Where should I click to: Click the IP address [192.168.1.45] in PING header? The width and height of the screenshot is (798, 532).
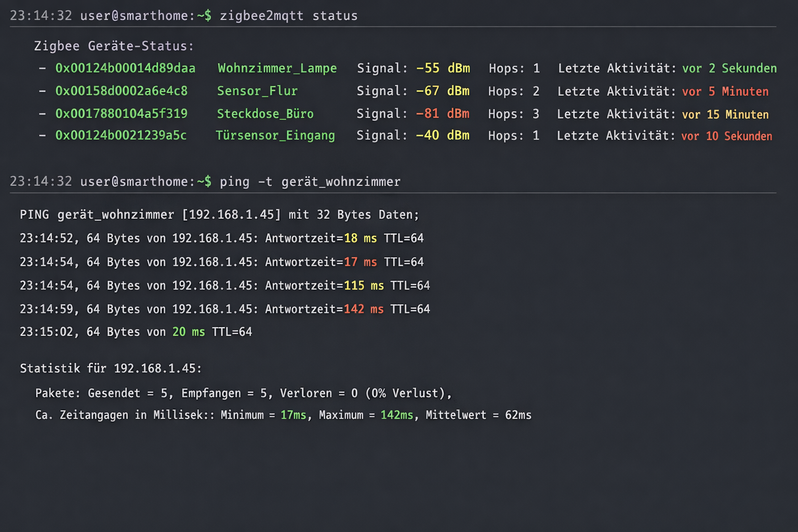point(231,215)
